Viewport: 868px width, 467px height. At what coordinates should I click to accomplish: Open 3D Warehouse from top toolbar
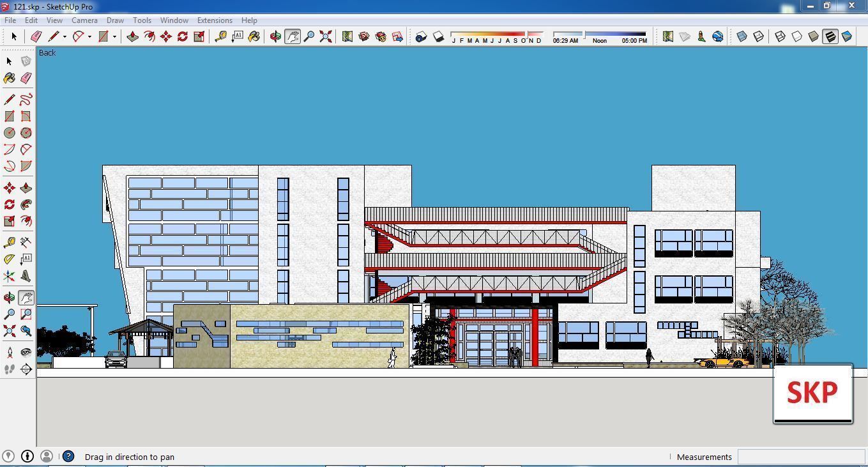coord(364,36)
